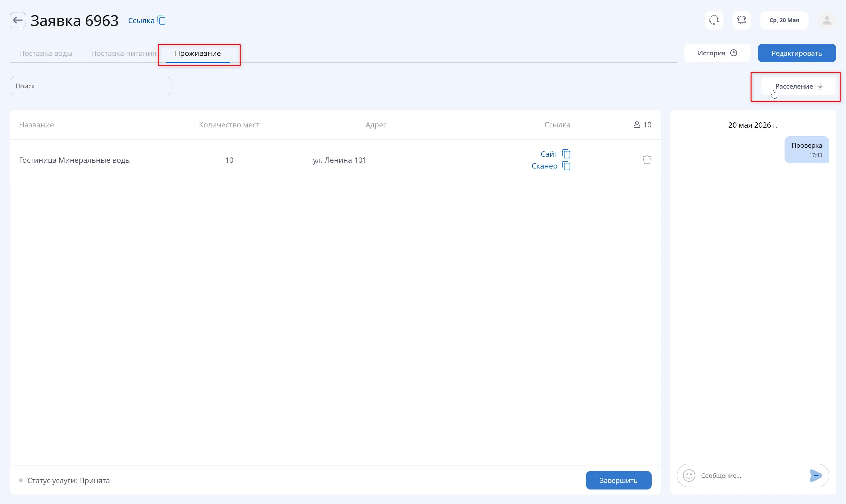Viewport: 846px width, 504px height.
Task: Download Расселение file
Action: [x=799, y=86]
